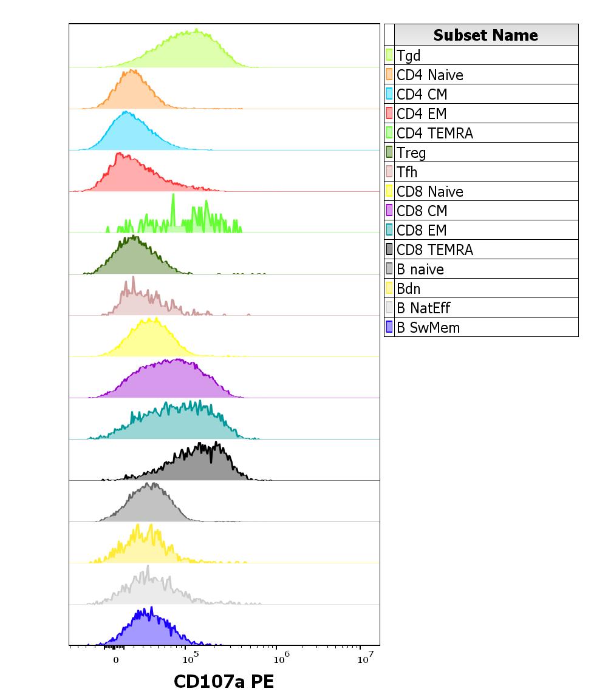This screenshot has height=700, width=591.
Task: Select the Treg dark green legend swatch
Action: pyautogui.click(x=389, y=152)
